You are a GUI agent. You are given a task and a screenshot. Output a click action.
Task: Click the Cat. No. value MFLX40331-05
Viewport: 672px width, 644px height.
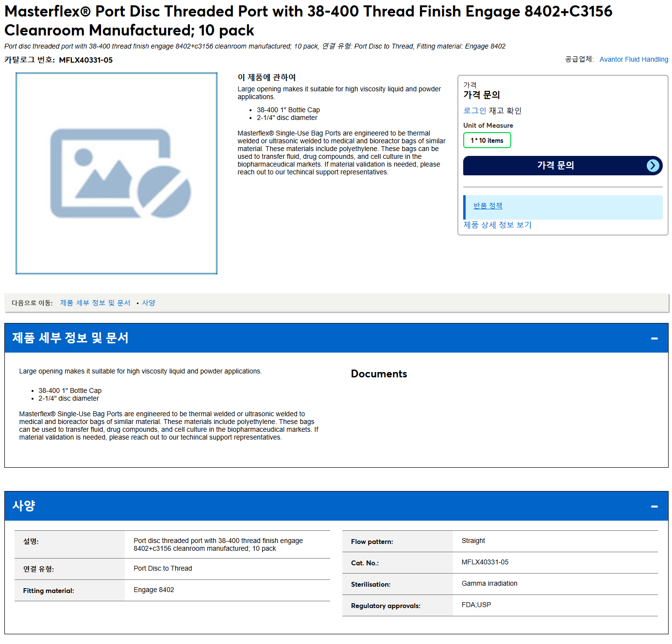tap(485, 562)
